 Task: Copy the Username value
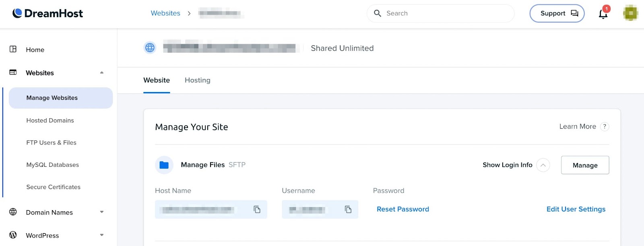click(x=348, y=209)
